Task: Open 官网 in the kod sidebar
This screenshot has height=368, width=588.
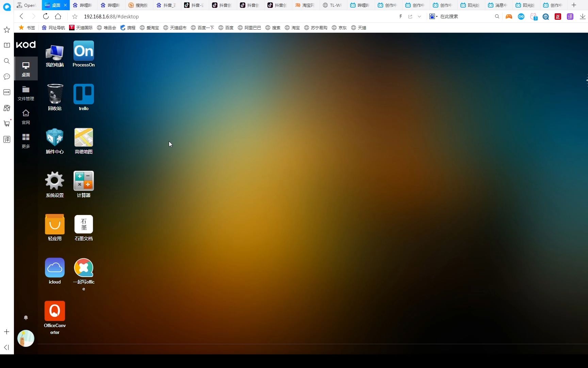Action: click(26, 117)
